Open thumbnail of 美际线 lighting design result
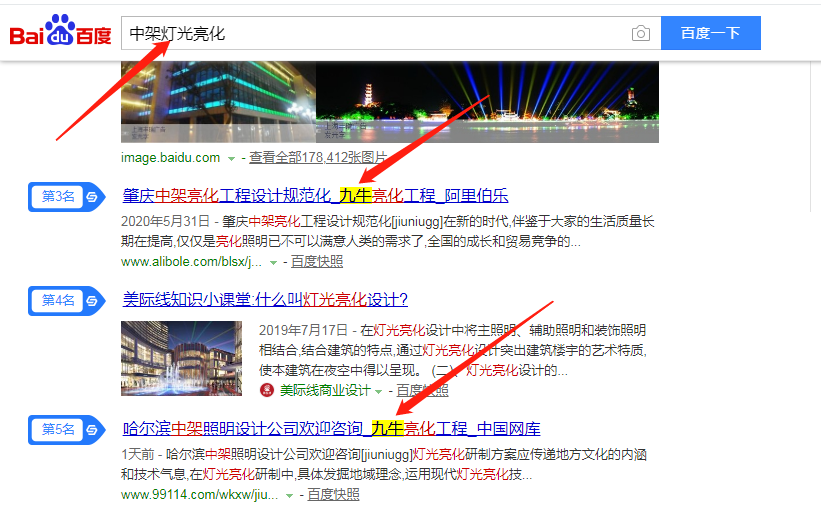 pyautogui.click(x=182, y=358)
